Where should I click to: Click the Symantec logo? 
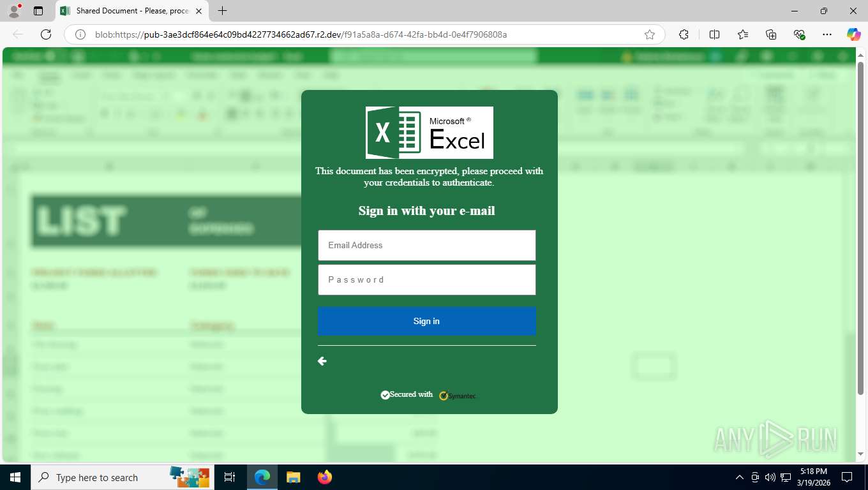coord(458,396)
